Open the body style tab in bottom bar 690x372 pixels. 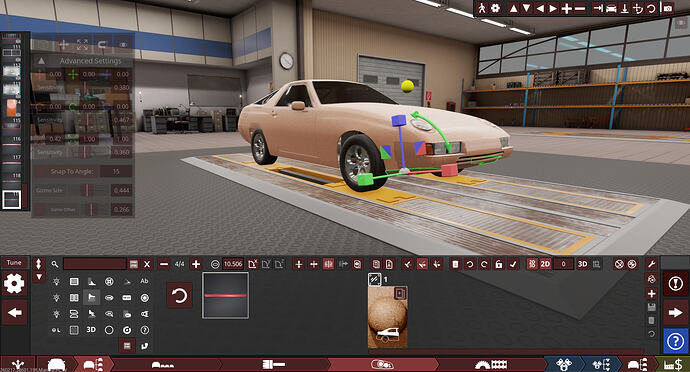163,365
